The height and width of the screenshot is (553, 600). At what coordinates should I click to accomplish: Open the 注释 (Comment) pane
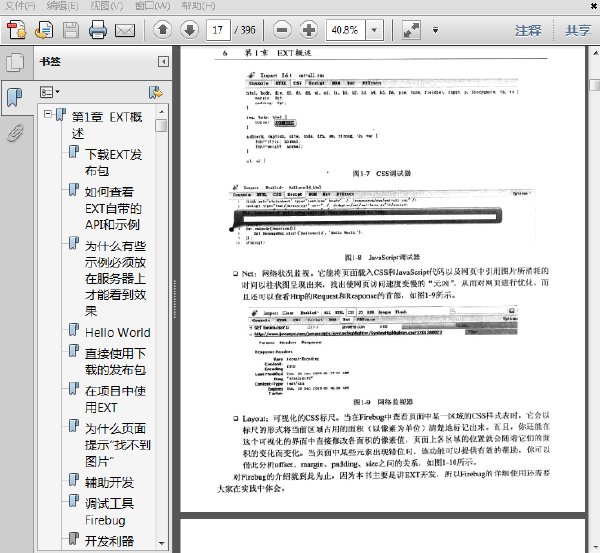[x=528, y=30]
